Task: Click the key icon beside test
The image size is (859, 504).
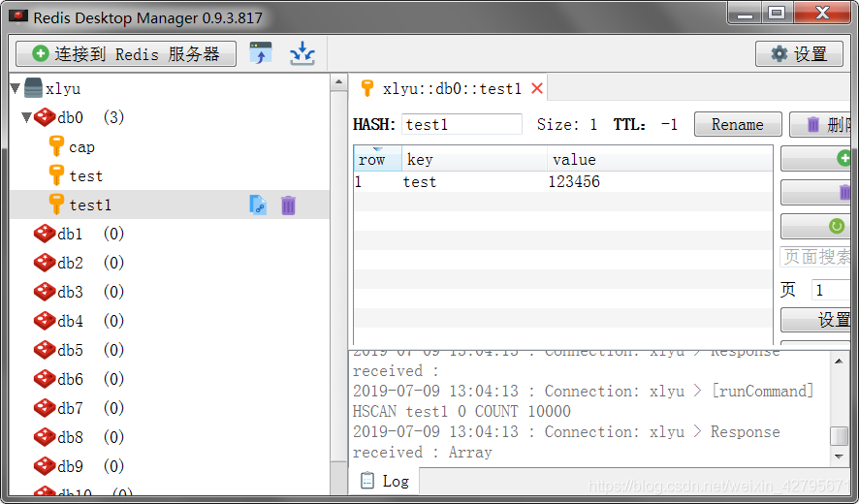Action: (x=56, y=175)
